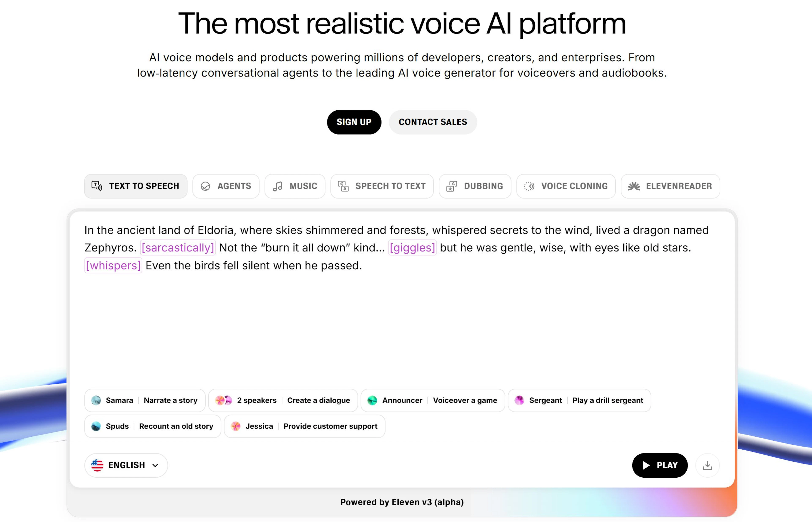This screenshot has height=522, width=812.
Task: Play the text to speech sample
Action: tap(660, 465)
